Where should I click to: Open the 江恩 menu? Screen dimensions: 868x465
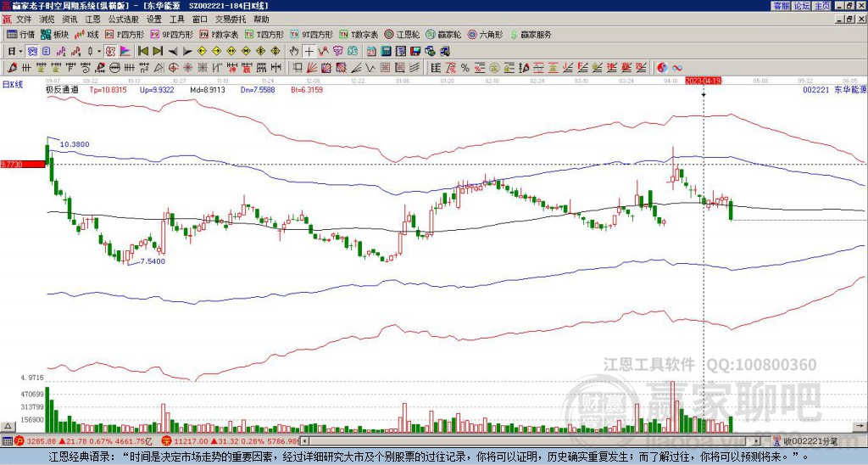[92, 20]
